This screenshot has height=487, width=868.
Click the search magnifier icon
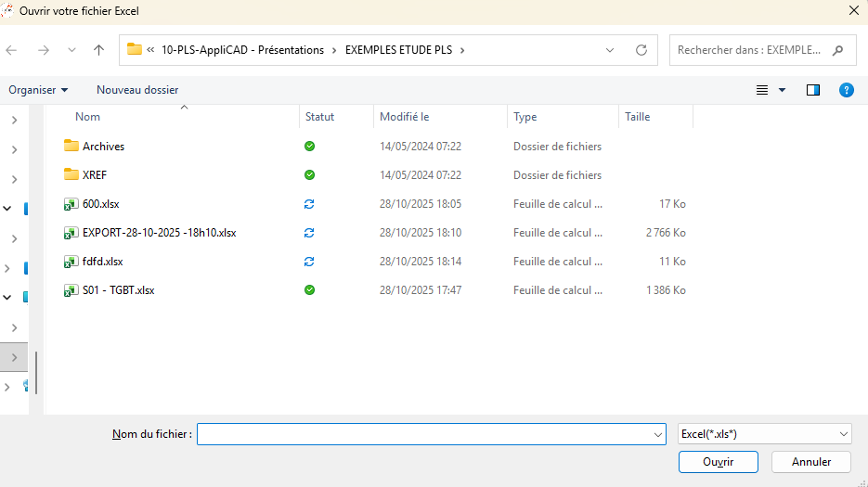coord(838,50)
